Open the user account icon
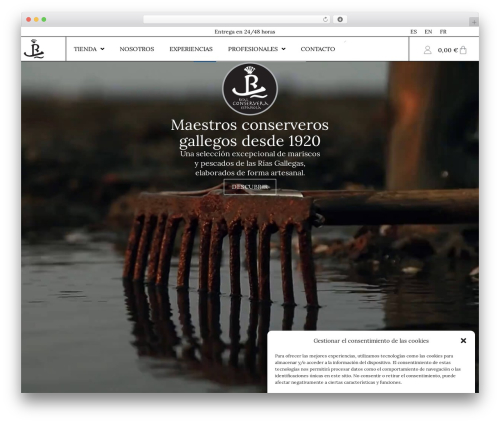 427,50
